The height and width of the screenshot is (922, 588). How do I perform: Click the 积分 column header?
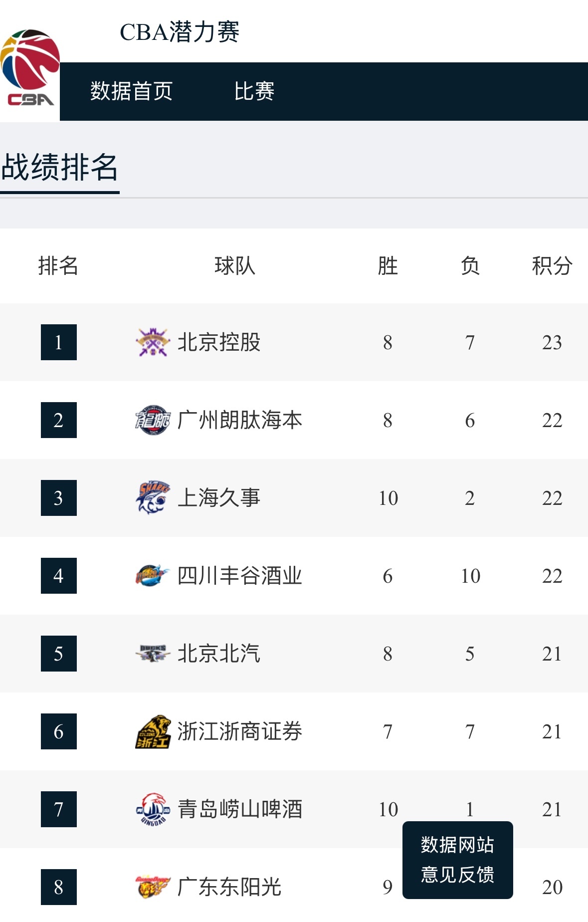click(x=552, y=265)
